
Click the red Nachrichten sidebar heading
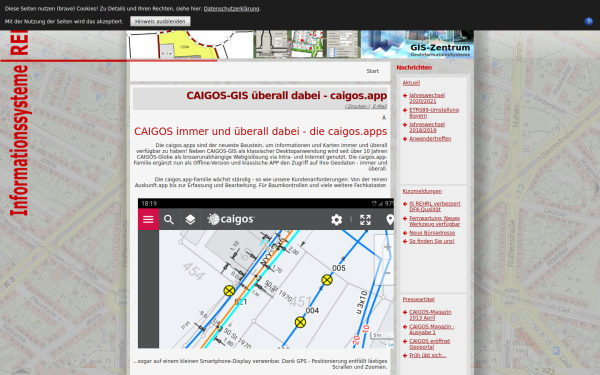tap(414, 68)
